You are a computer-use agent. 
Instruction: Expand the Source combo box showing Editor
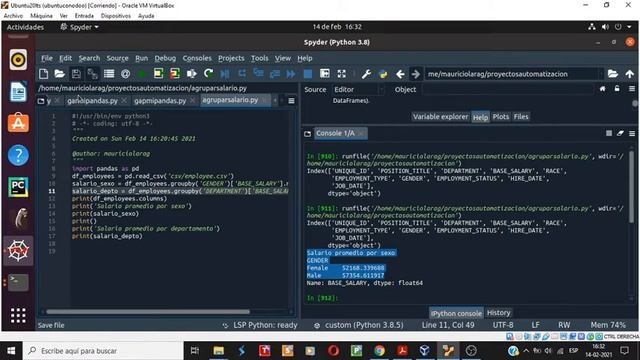click(358, 89)
